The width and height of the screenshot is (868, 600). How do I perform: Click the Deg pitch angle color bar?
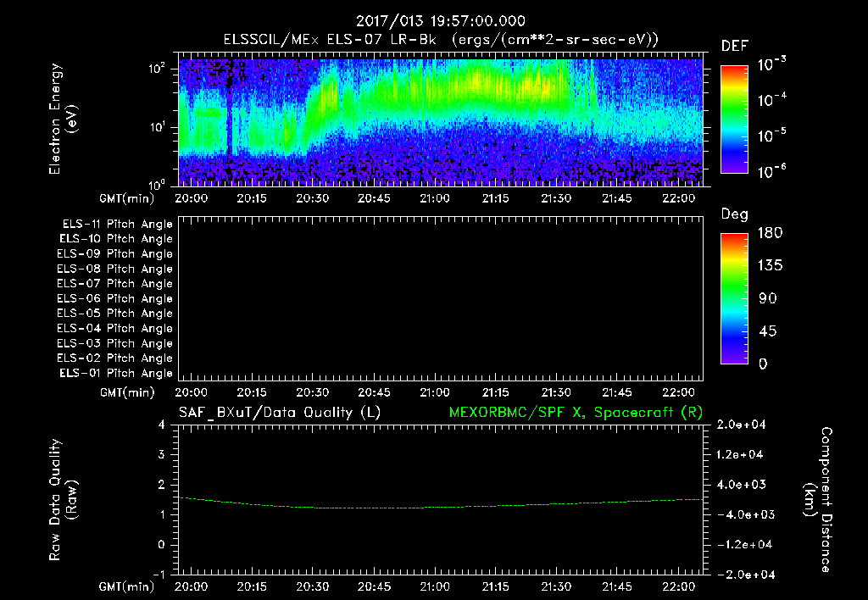[734, 298]
